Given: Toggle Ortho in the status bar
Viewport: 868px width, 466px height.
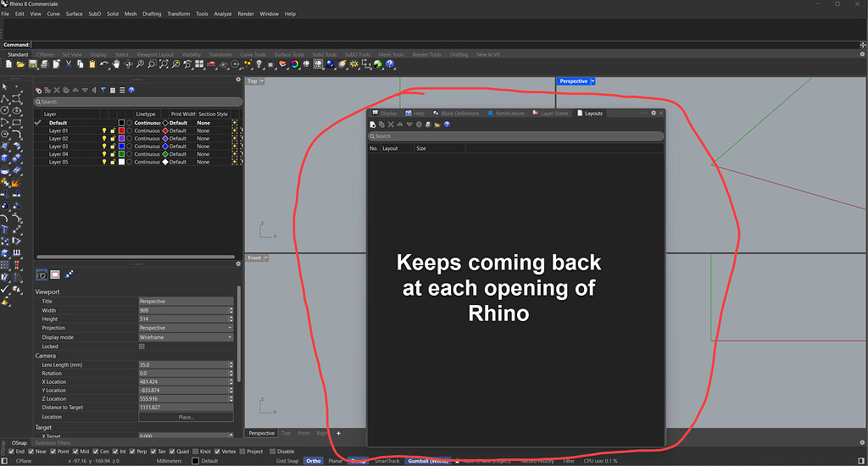Looking at the screenshot, I should pos(314,461).
